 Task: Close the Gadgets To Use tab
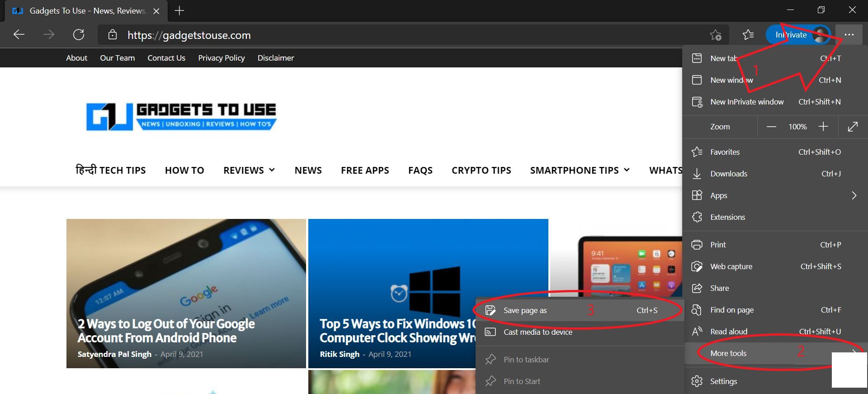(x=156, y=11)
